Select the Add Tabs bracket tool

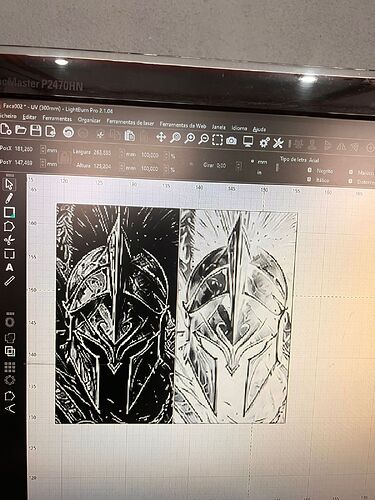[x=9, y=254]
